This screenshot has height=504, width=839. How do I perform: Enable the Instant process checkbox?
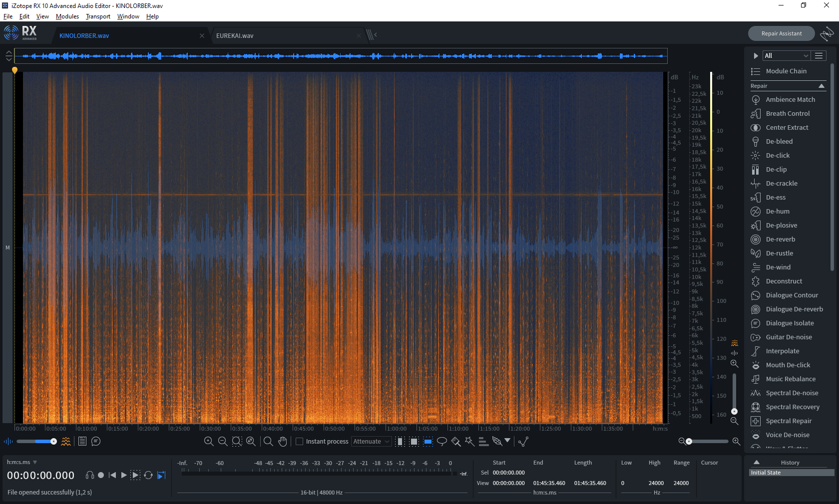[300, 442]
